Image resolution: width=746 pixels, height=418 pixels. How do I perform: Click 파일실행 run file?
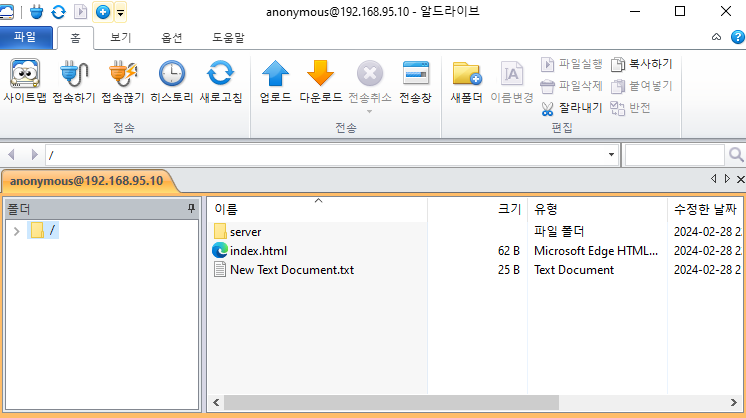pyautogui.click(x=572, y=64)
